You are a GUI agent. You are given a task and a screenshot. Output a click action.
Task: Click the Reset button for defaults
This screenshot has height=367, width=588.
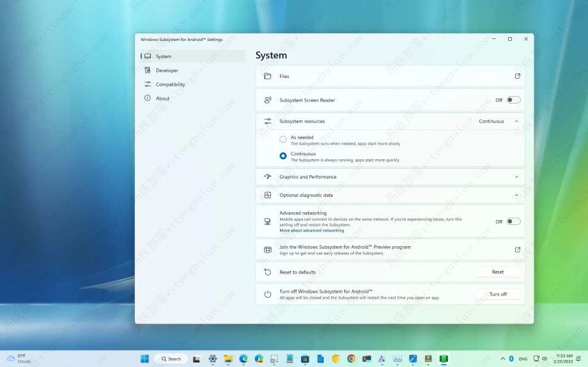497,272
